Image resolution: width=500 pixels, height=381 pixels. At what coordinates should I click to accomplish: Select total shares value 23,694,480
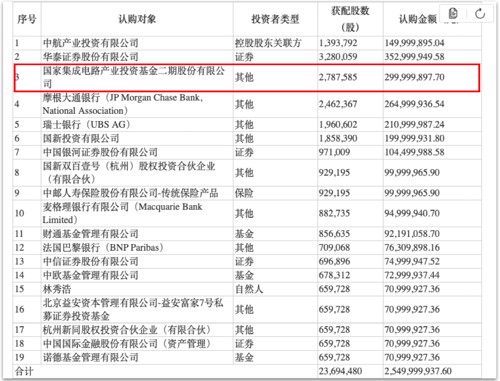(340, 371)
